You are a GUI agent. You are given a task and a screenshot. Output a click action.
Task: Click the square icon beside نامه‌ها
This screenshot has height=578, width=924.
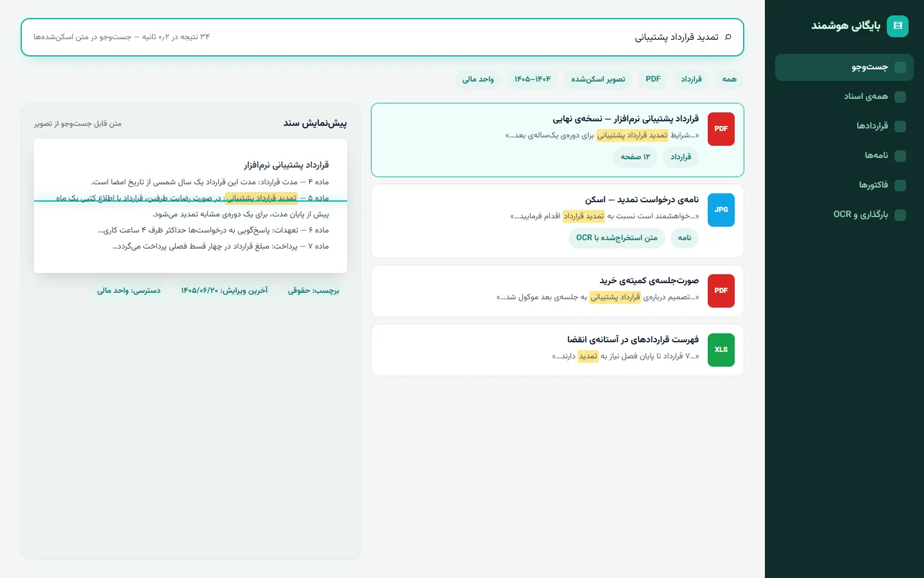pyautogui.click(x=900, y=156)
